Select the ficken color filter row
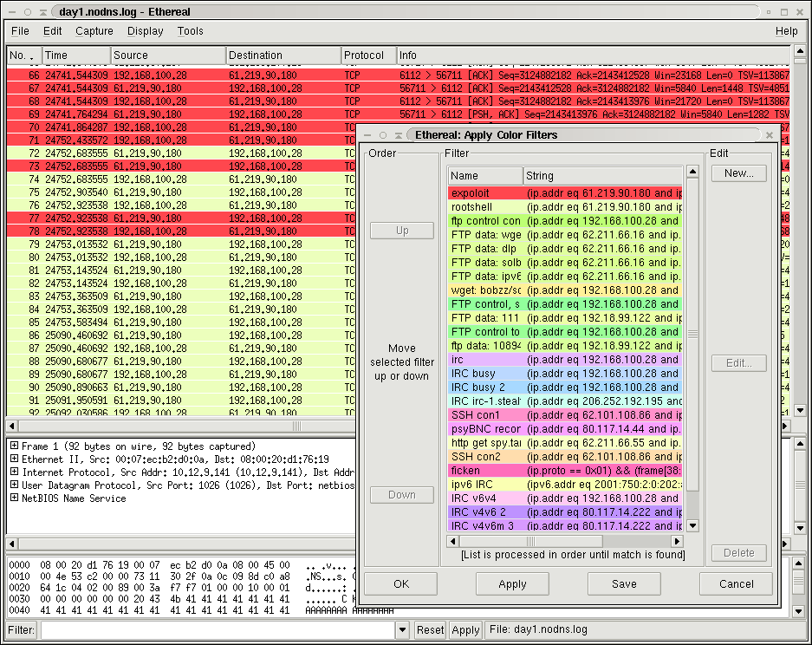Screen dimensions: 812x645 pos(565,471)
